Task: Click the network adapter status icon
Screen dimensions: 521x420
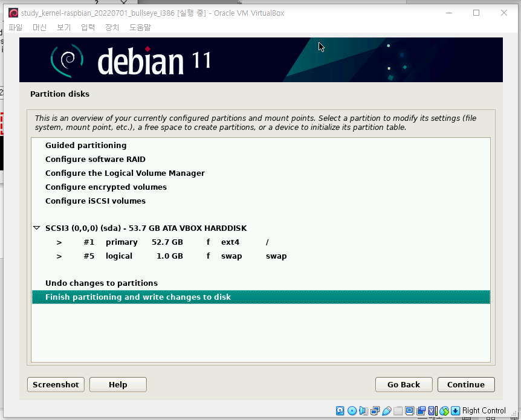Action: 374,410
